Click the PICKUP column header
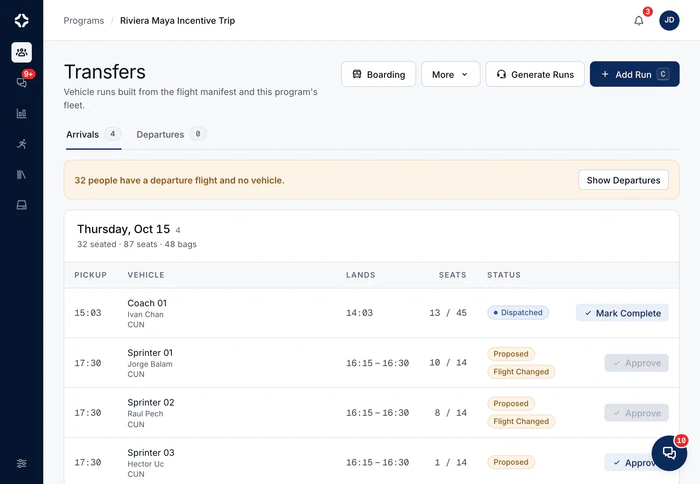The width and height of the screenshot is (700, 484). [91, 275]
